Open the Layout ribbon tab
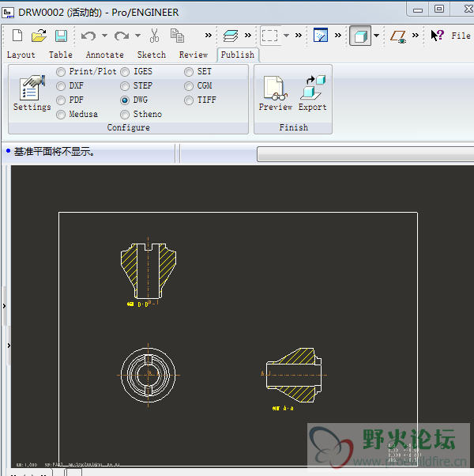 pyautogui.click(x=21, y=55)
